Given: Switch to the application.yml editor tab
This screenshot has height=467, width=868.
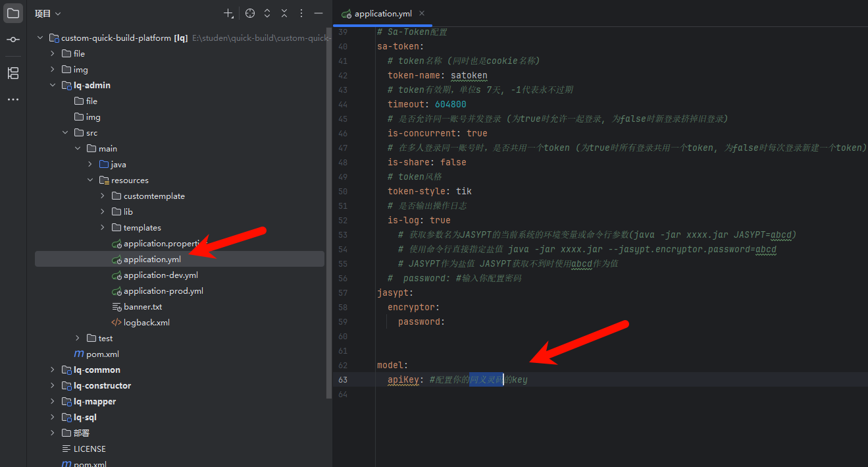Looking at the screenshot, I should tap(378, 13).
